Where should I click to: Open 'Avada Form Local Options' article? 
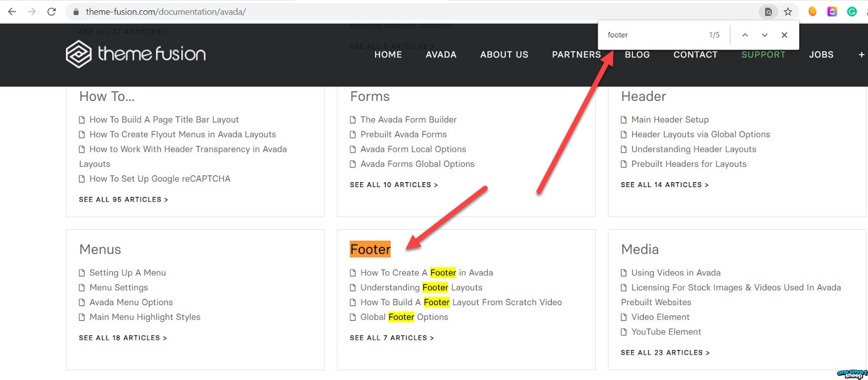pyautogui.click(x=413, y=149)
